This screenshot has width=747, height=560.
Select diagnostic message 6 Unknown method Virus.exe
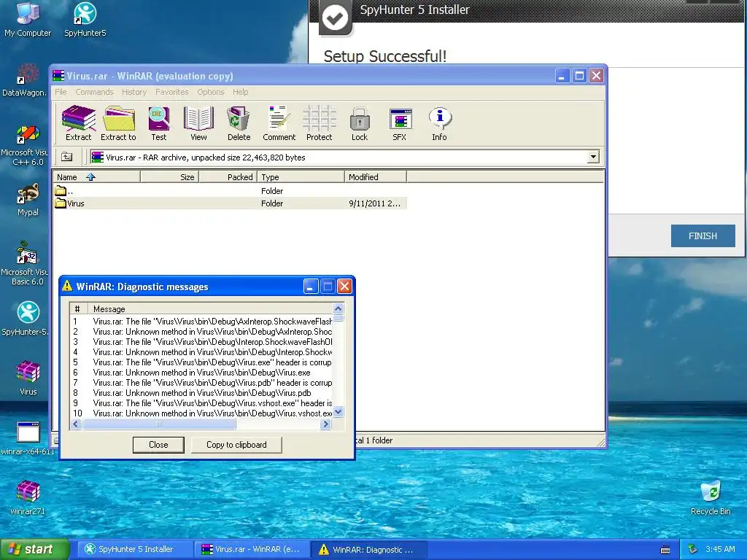coord(201,373)
